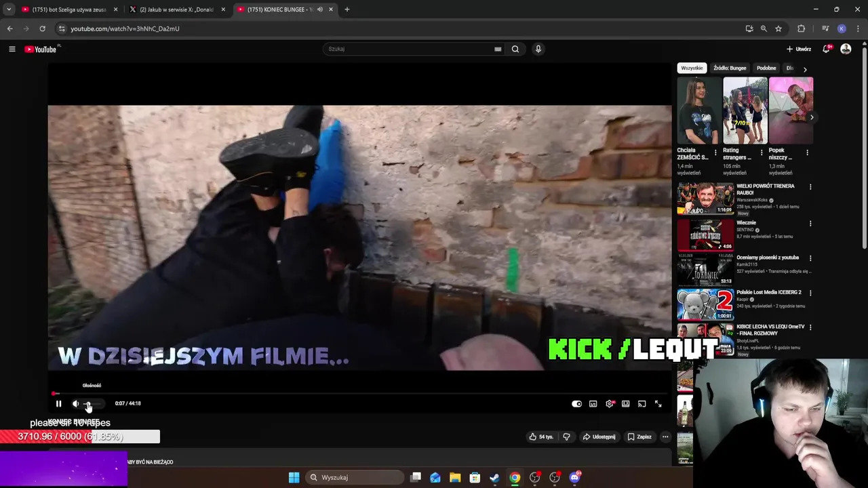Screen dimensions: 868x488
Task: Open options for 'Chciała ZEMŚCIĆ' Short
Action: tap(715, 153)
